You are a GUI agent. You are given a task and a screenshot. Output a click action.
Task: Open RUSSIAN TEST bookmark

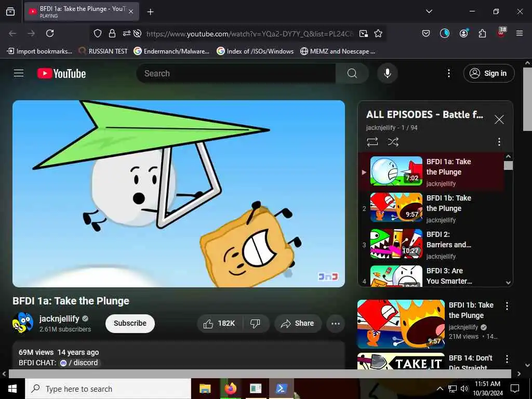tap(103, 51)
